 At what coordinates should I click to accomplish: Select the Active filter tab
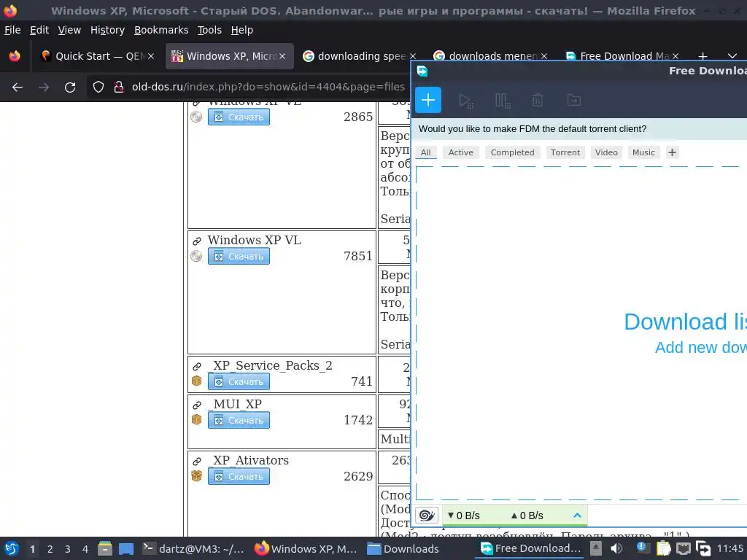point(460,152)
